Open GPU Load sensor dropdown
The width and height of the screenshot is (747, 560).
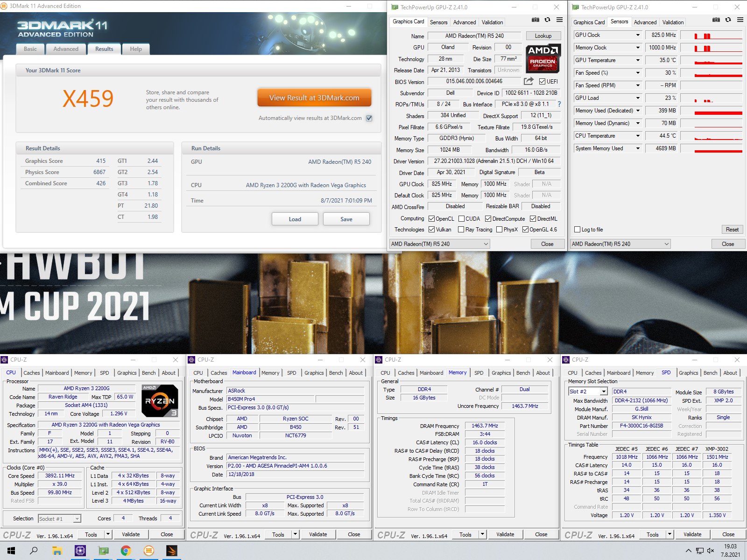click(638, 98)
